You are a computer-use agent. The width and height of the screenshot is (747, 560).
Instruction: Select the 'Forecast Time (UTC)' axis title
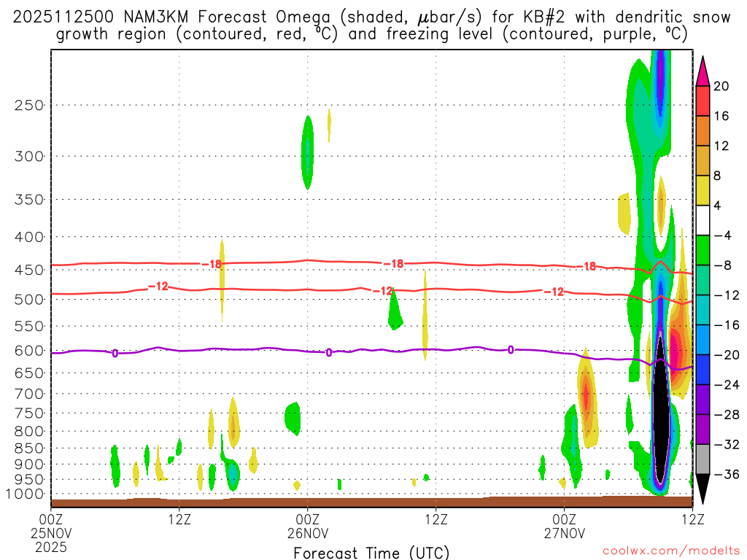coord(371,553)
